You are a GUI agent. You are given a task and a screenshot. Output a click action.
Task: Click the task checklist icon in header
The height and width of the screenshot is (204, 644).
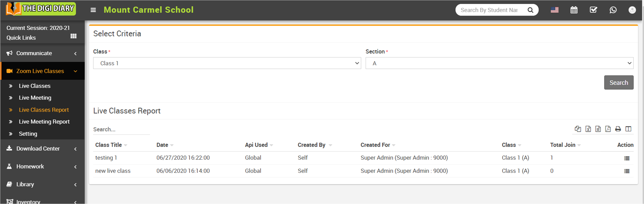pos(593,10)
